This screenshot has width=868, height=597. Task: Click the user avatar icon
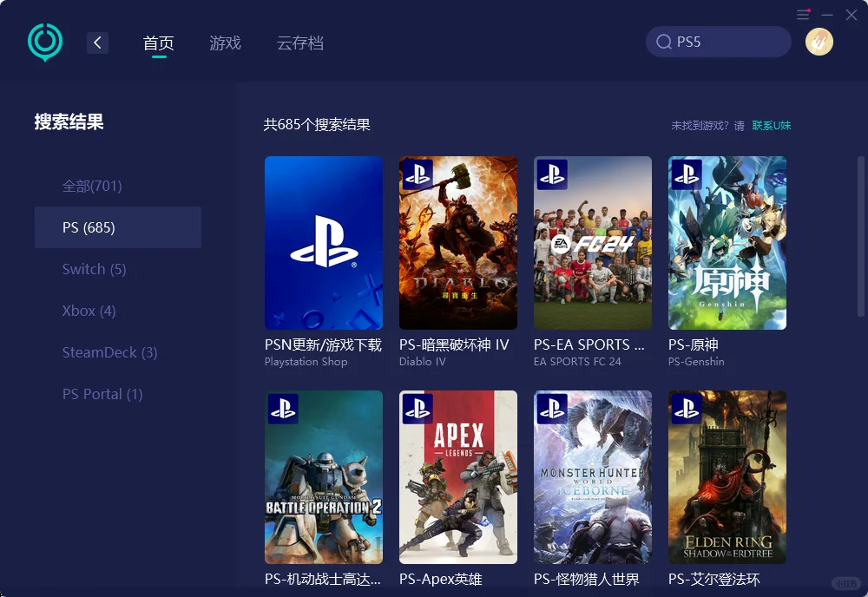(819, 42)
